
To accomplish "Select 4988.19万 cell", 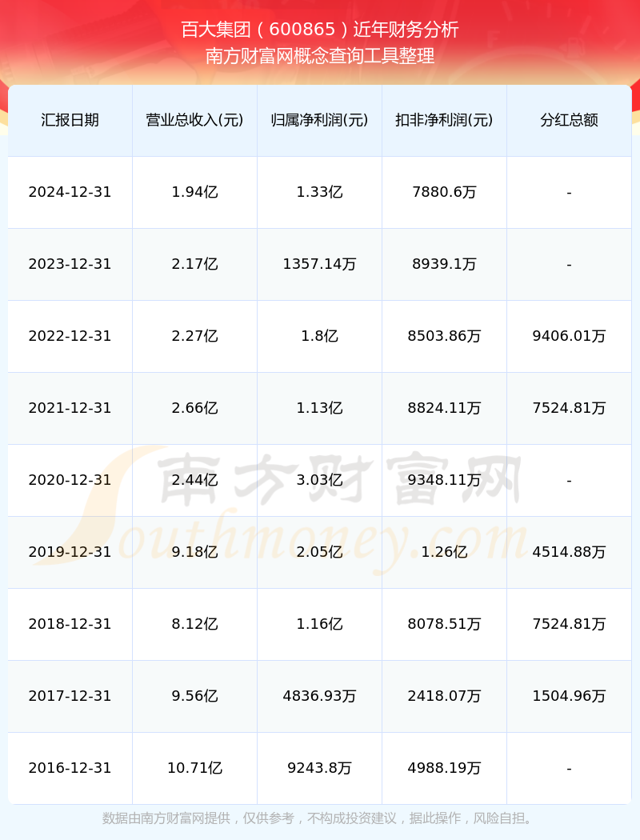I will coord(445,768).
